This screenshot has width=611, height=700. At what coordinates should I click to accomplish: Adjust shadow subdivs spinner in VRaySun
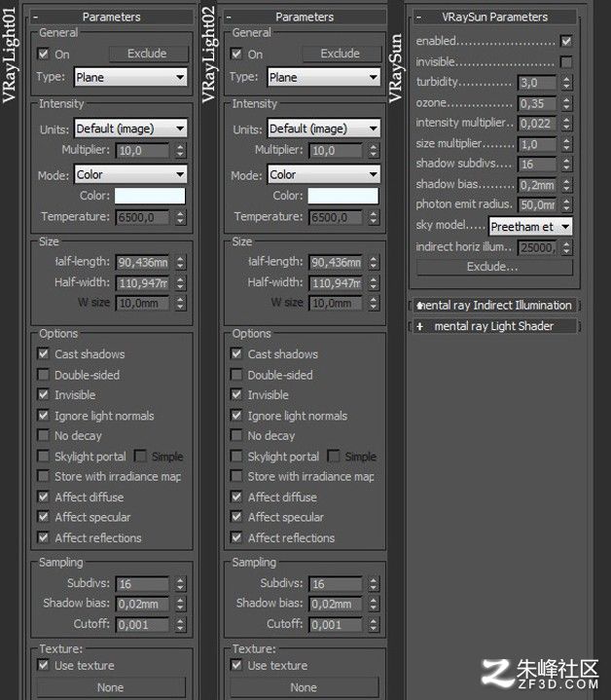pyautogui.click(x=566, y=165)
